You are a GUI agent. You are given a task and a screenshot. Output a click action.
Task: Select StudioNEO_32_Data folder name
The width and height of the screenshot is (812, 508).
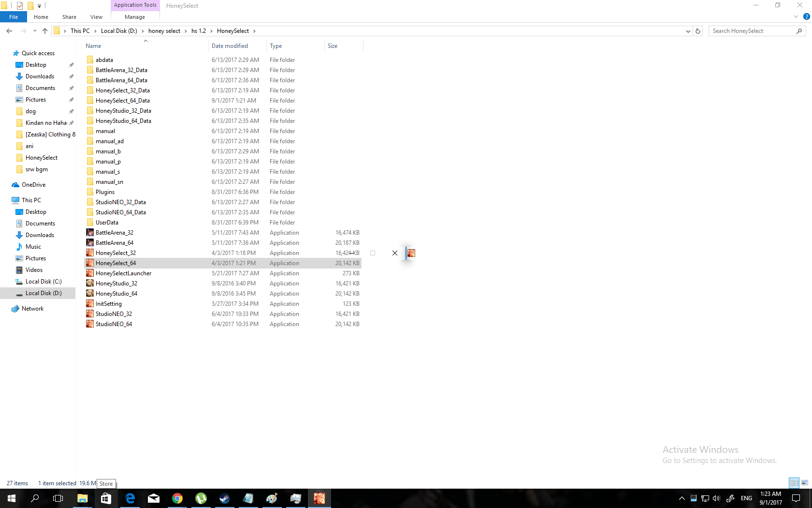(121, 202)
